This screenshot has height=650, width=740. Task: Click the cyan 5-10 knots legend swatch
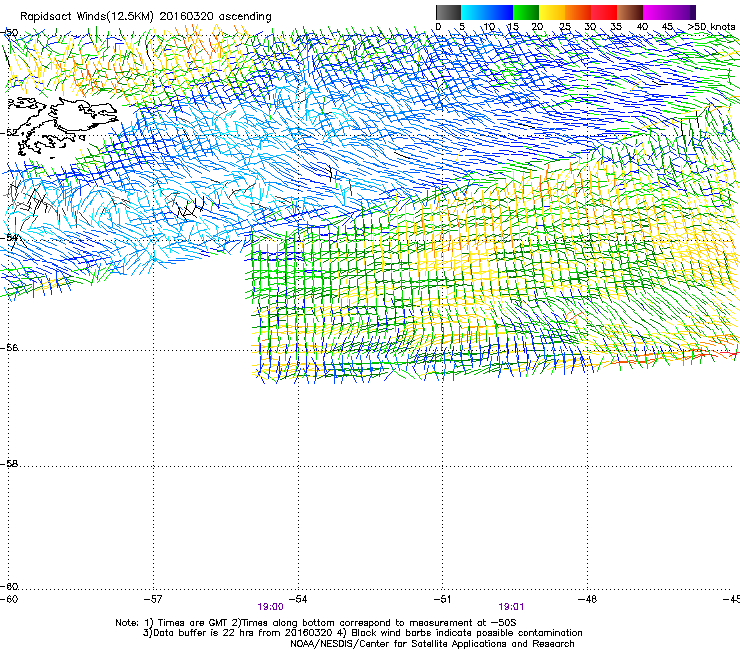(x=474, y=12)
